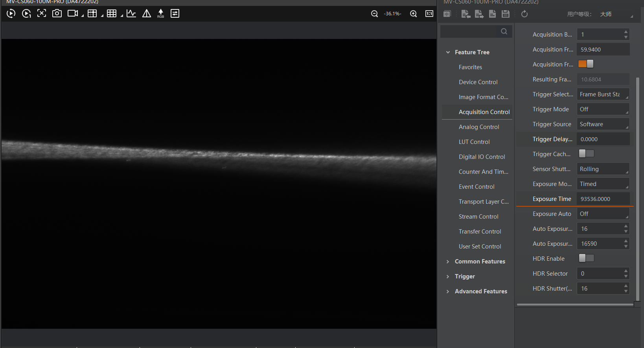The height and width of the screenshot is (348, 644).
Task: Click the Exposure Time value field
Action: (603, 199)
